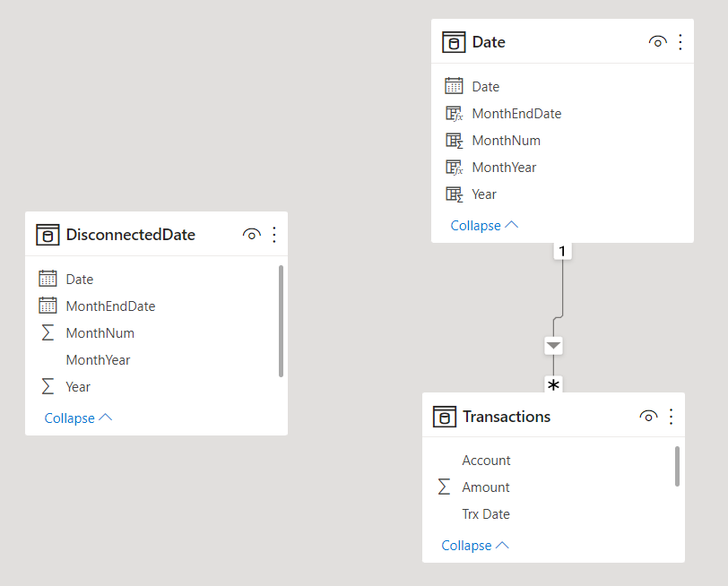The height and width of the screenshot is (586, 728).
Task: Click the icon beside MonthNum in Date table
Action: (x=454, y=141)
